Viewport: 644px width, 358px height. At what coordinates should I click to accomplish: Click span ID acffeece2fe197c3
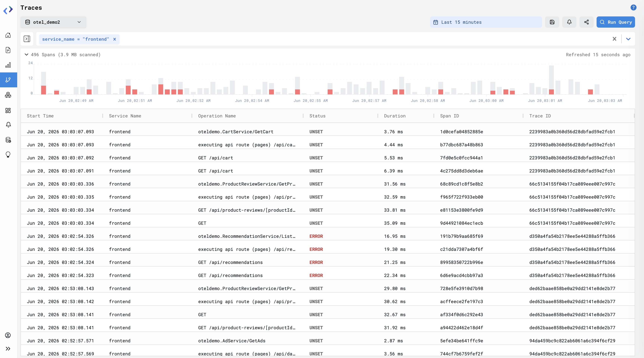point(461,301)
